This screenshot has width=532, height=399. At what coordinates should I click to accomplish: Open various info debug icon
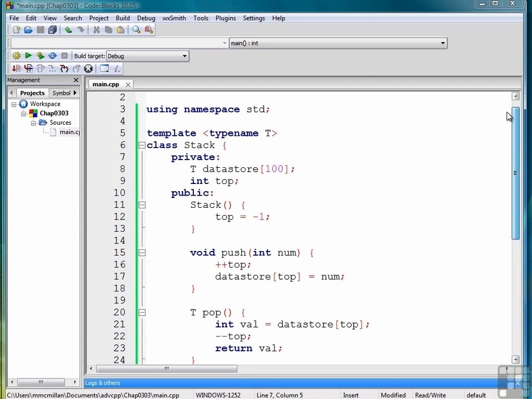point(117,69)
